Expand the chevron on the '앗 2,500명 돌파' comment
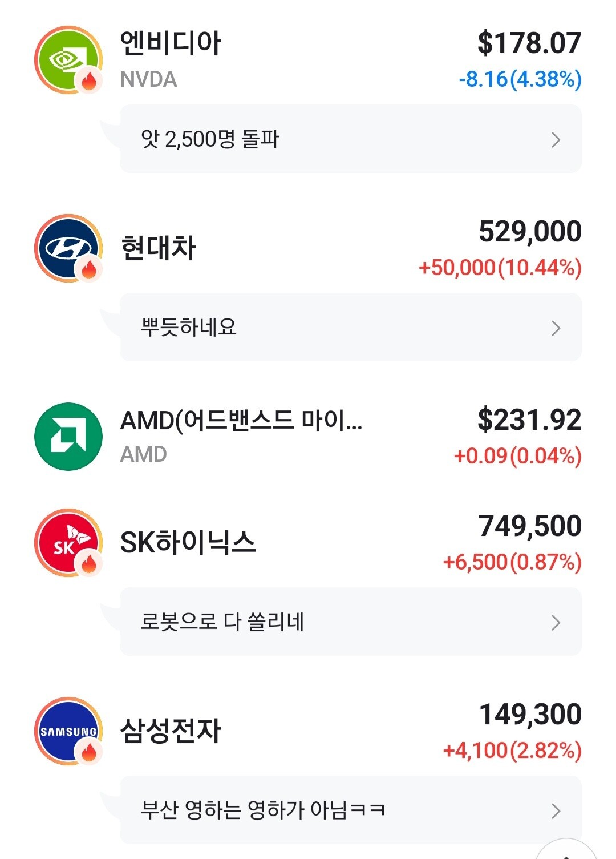Image resolution: width=616 pixels, height=859 pixels. click(x=556, y=139)
